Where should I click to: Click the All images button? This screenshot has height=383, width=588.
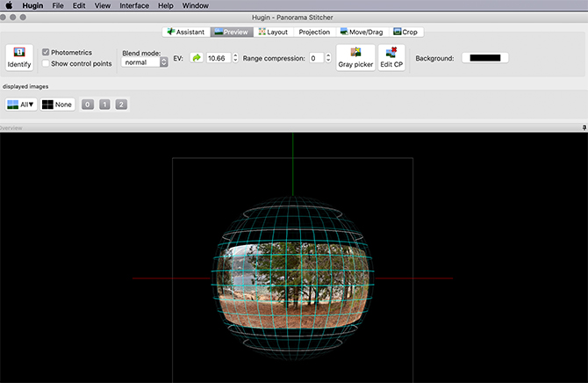click(21, 105)
